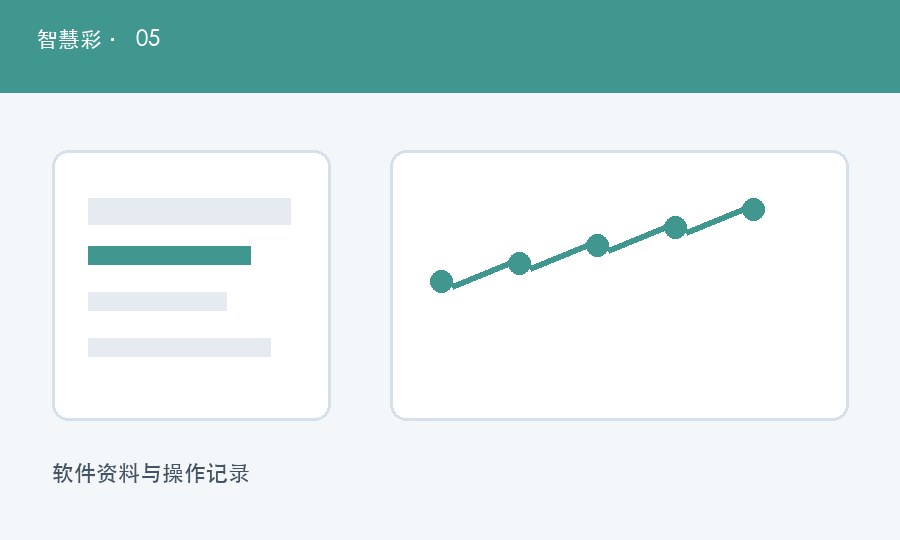
Task: Click the line segment between last two points
Action: [715, 220]
